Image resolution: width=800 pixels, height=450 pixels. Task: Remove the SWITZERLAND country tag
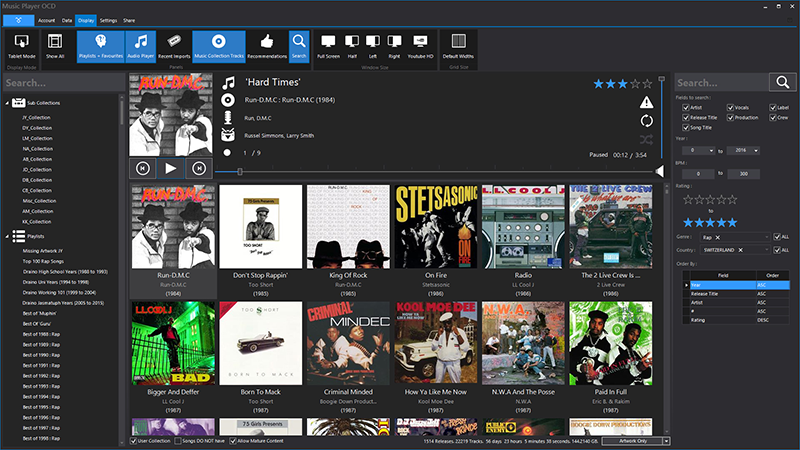(740, 250)
